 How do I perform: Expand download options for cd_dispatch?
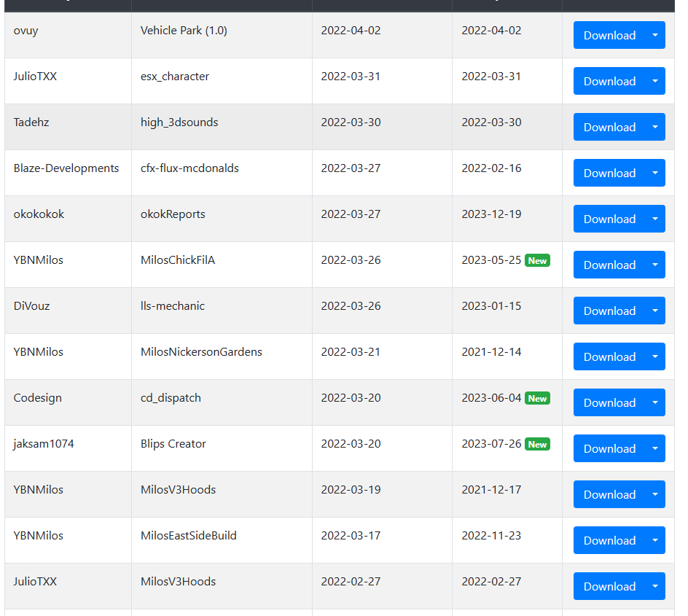(655, 402)
